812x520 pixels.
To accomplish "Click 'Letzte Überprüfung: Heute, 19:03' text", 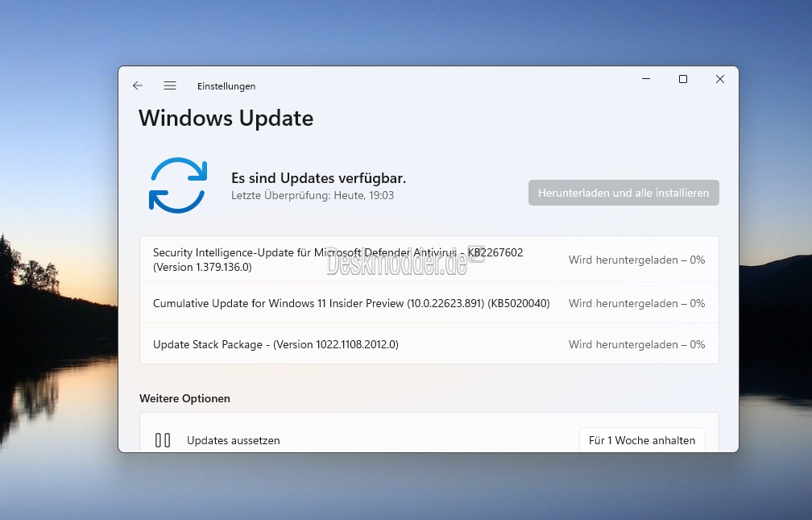I will point(313,195).
